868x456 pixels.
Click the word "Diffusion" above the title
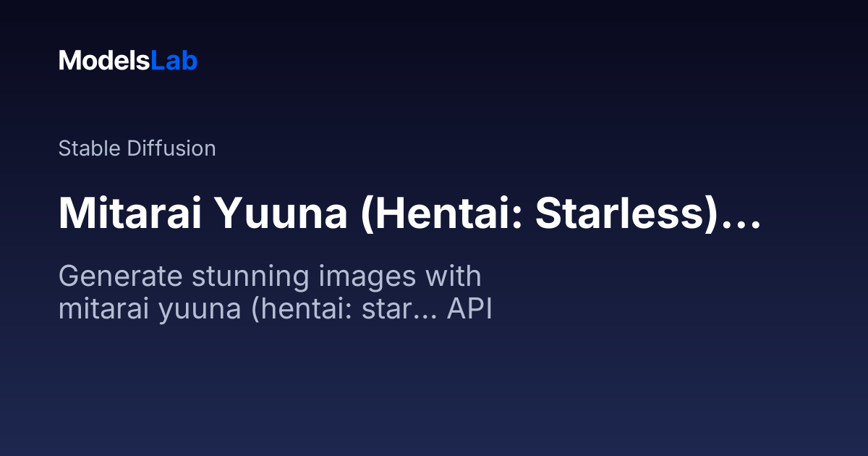(x=171, y=148)
